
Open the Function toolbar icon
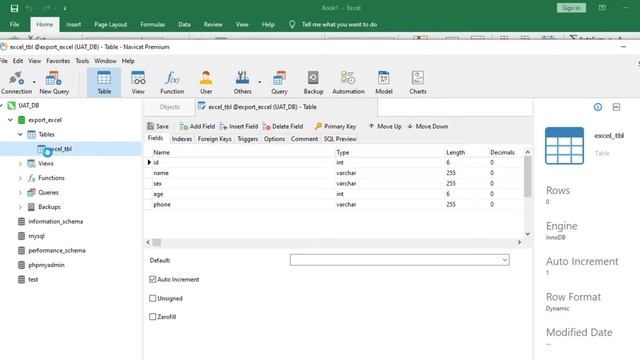tap(172, 82)
